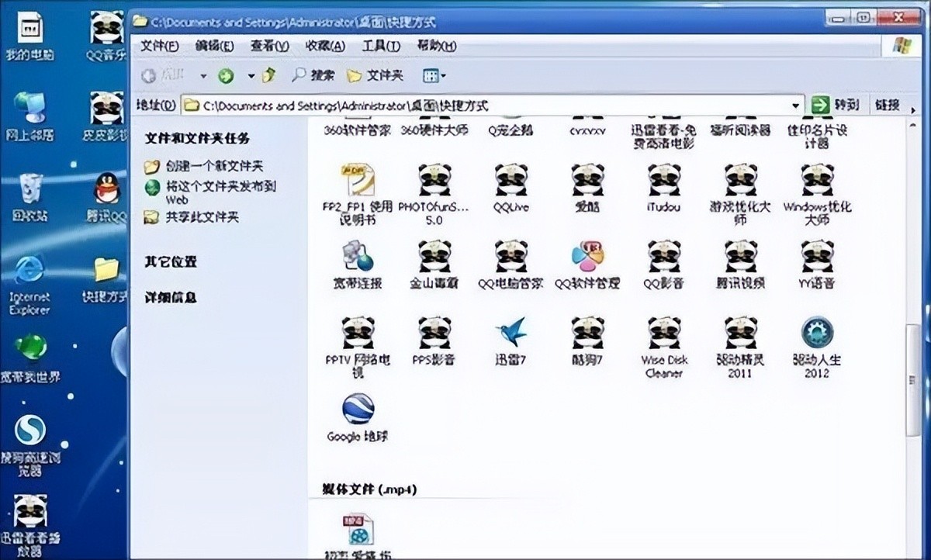931x560 pixels.
Task: Click the 搜索 search toolbar button
Action: click(x=313, y=75)
